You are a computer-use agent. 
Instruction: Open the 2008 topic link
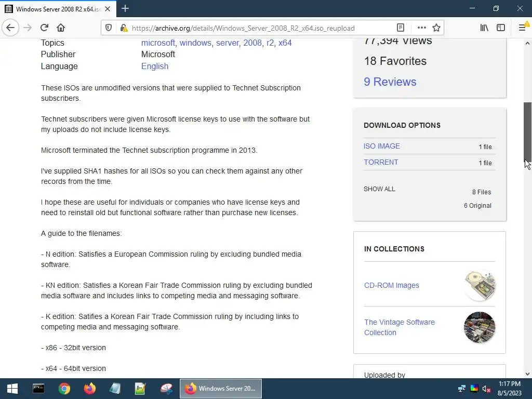(x=252, y=43)
